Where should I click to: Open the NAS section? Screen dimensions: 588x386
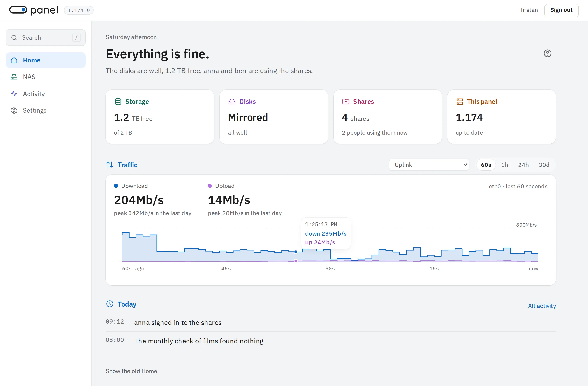tap(46, 77)
